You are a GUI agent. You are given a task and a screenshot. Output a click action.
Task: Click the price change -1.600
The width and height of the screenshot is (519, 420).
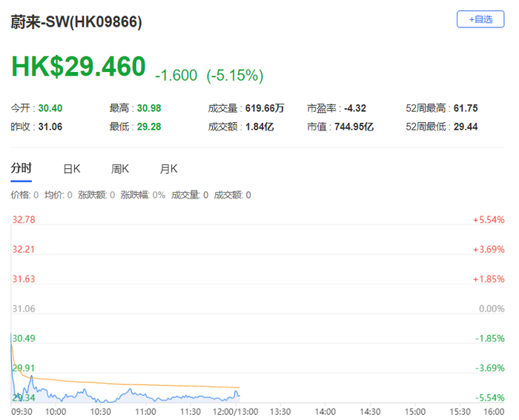pos(176,76)
